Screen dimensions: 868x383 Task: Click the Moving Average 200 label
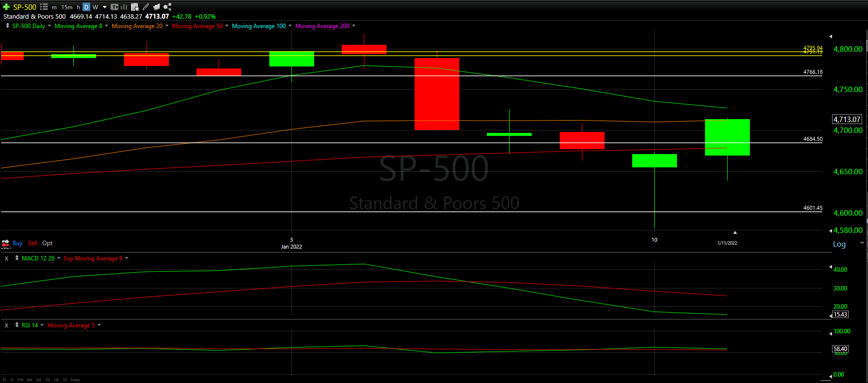322,26
